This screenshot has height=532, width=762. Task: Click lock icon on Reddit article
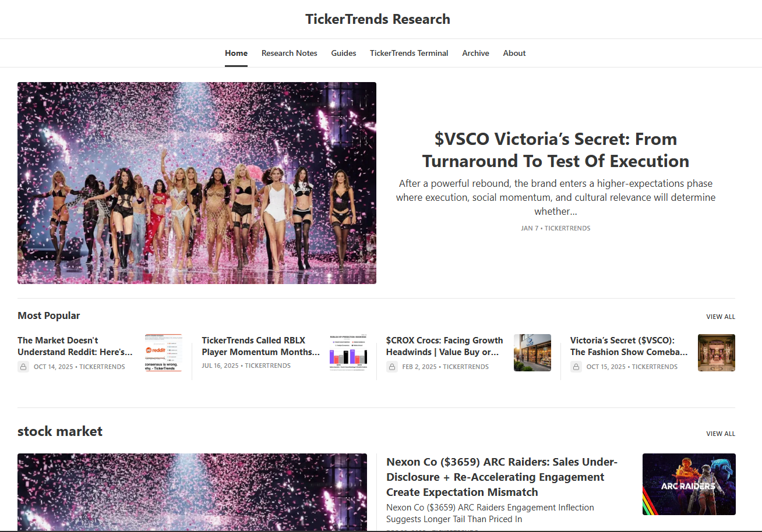tap(23, 367)
